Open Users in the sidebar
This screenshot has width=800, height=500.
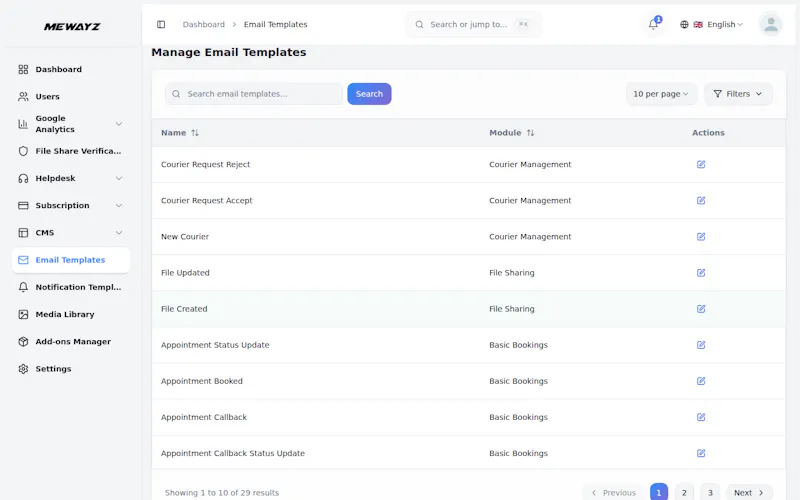(x=71, y=96)
